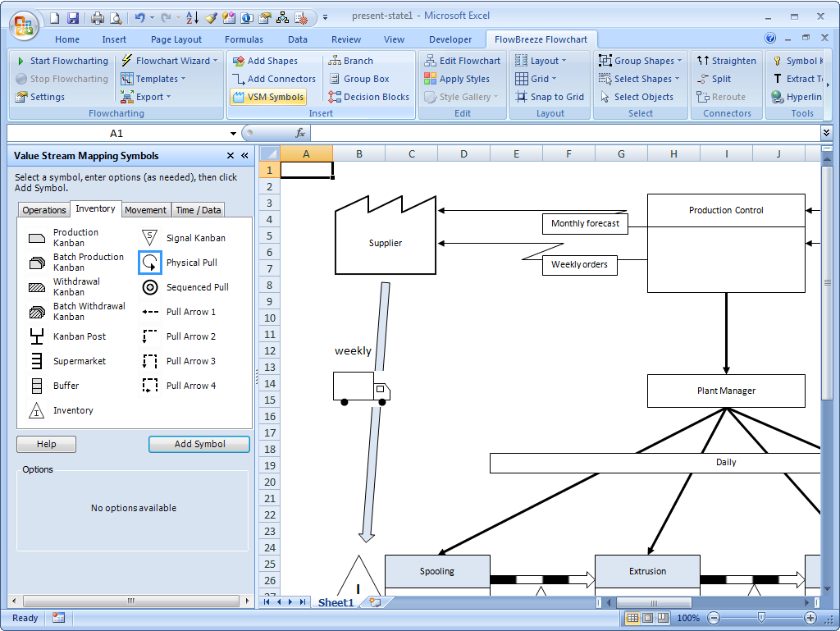Image resolution: width=840 pixels, height=631 pixels.
Task: Click the zoom out minus button
Action: click(x=714, y=618)
